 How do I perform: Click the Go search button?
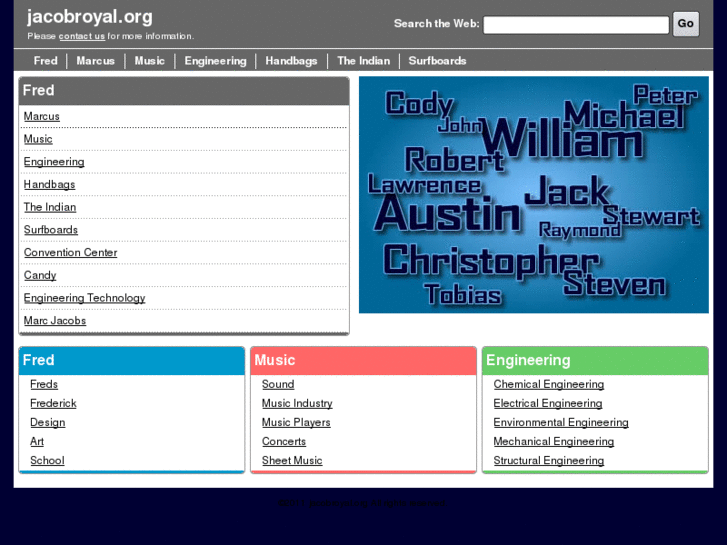click(686, 24)
